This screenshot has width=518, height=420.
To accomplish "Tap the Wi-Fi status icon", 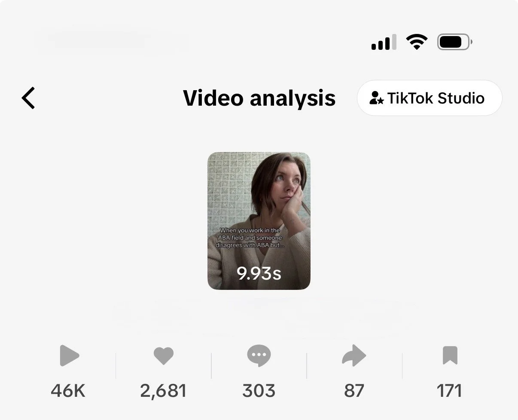I will click(x=417, y=42).
